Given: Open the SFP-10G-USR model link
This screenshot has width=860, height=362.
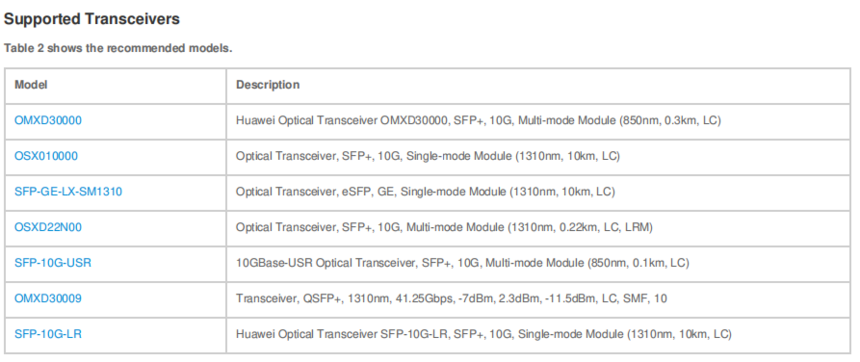Looking at the screenshot, I should click(x=53, y=263).
